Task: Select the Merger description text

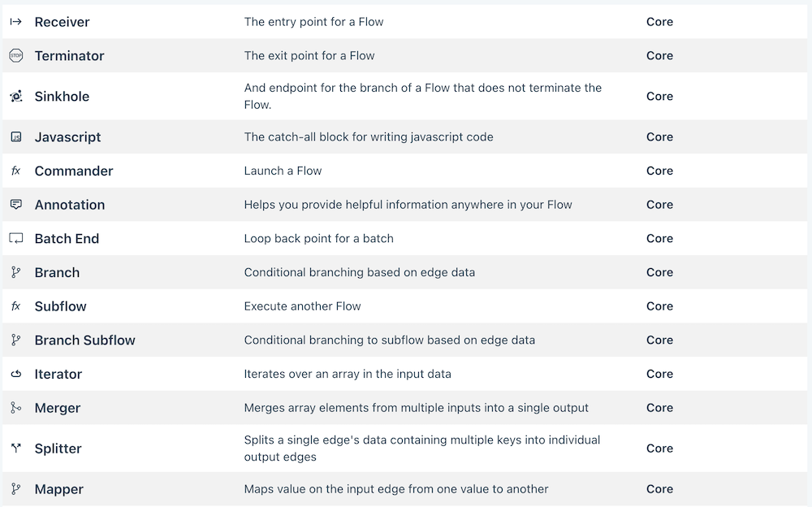Action: point(416,408)
